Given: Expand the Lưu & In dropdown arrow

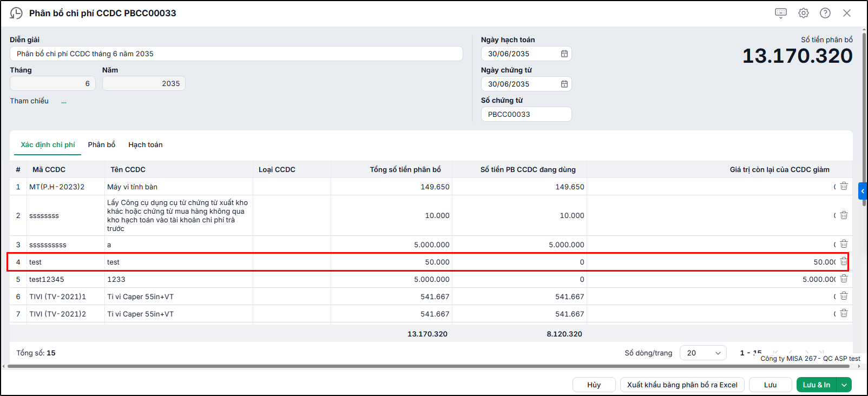Looking at the screenshot, I should pyautogui.click(x=844, y=385).
